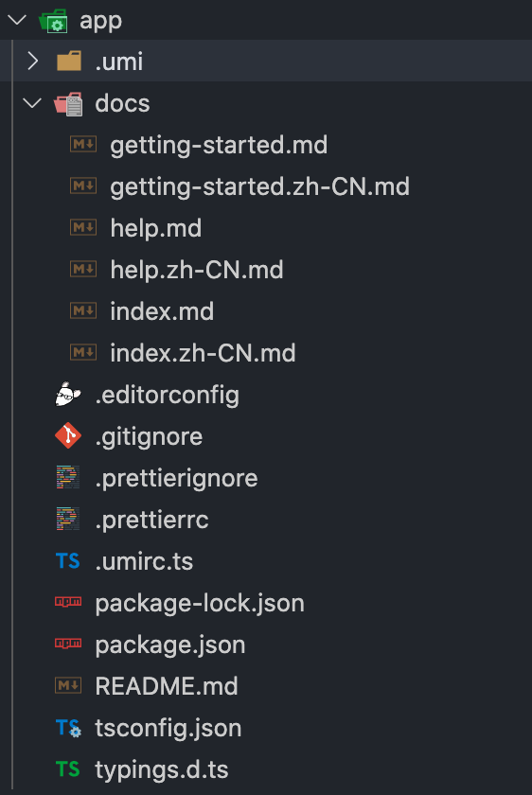Image resolution: width=532 pixels, height=795 pixels.
Task: Click the docs folder icon
Action: (x=68, y=103)
